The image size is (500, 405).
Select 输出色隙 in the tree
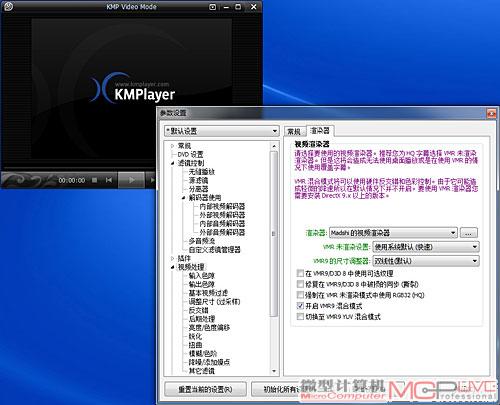(x=202, y=284)
